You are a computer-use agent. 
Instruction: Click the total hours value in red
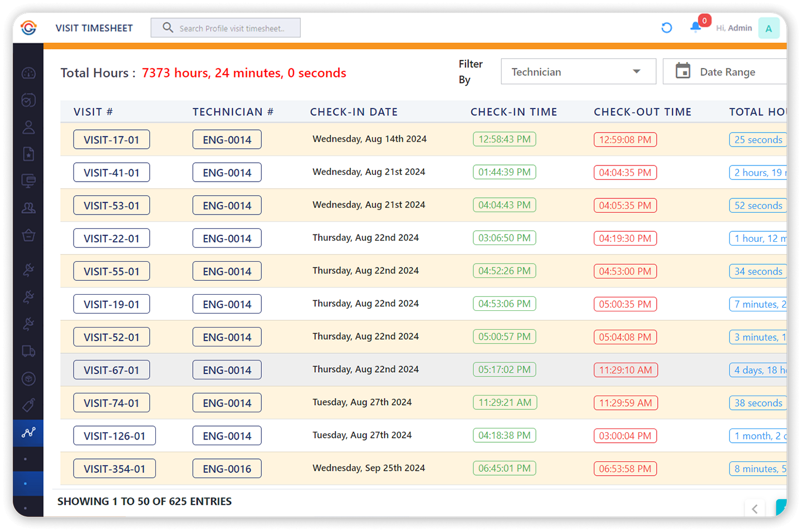coord(244,73)
